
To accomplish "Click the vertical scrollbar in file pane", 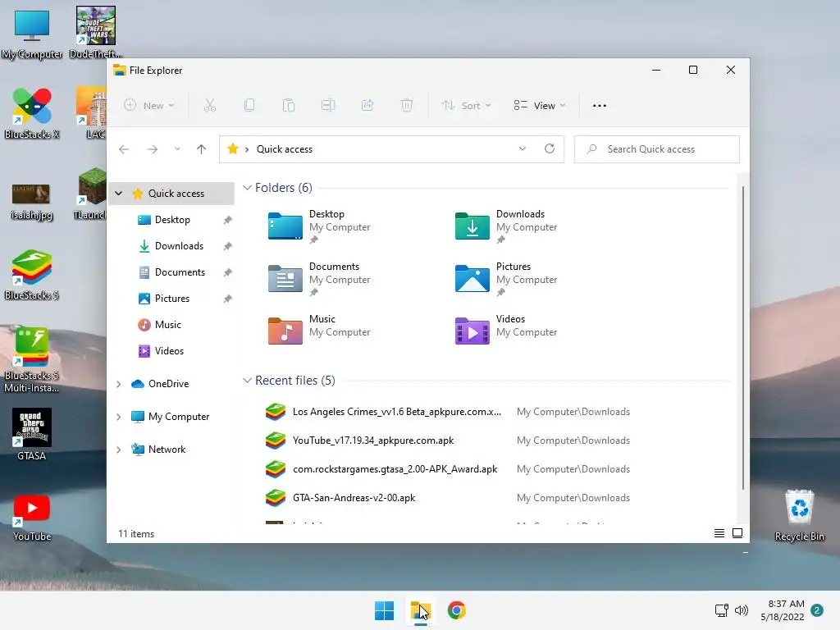I will click(743, 337).
